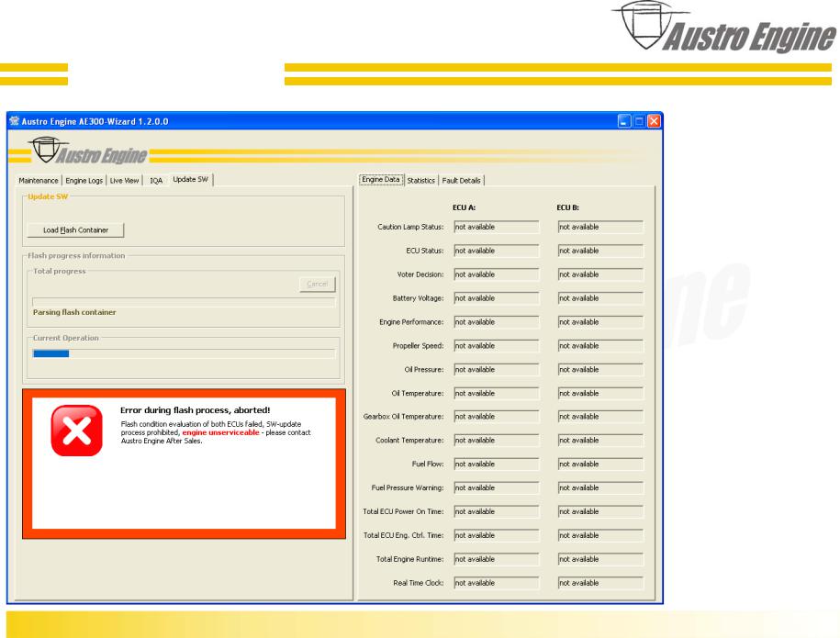
Task: Show the Fault Details tab
Action: 461,181
